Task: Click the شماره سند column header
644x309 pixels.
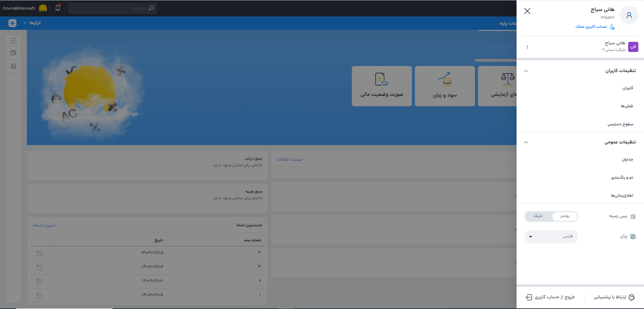Action: coord(253,240)
